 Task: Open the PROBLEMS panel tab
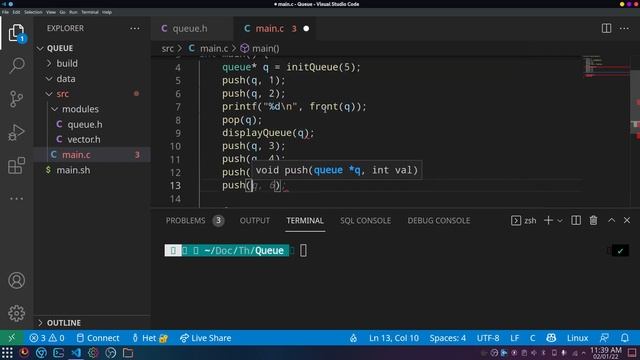(x=194, y=220)
